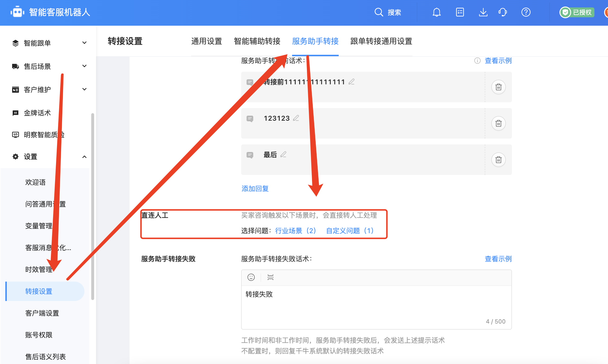608x364 pixels.
Task: Collapse the 设置 menu chevron
Action: [84, 157]
